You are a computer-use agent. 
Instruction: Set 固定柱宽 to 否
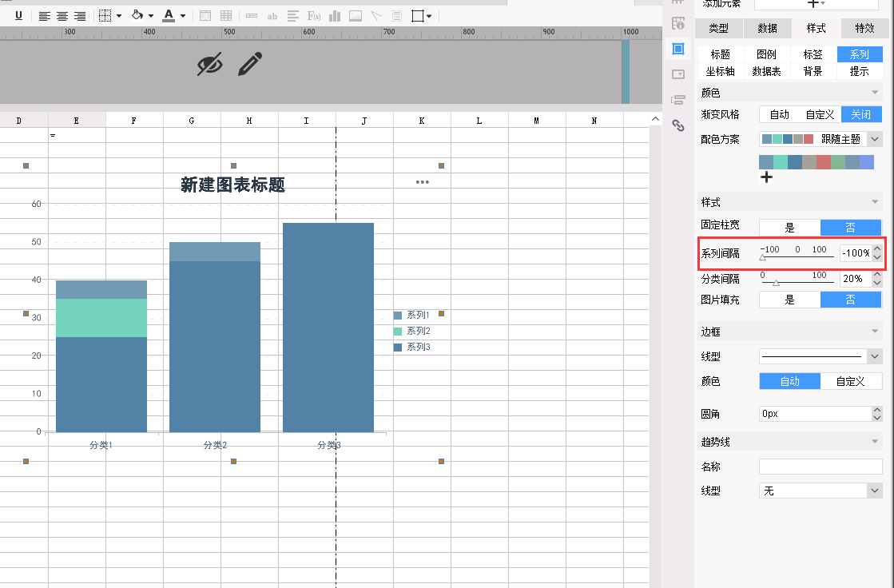(x=851, y=228)
